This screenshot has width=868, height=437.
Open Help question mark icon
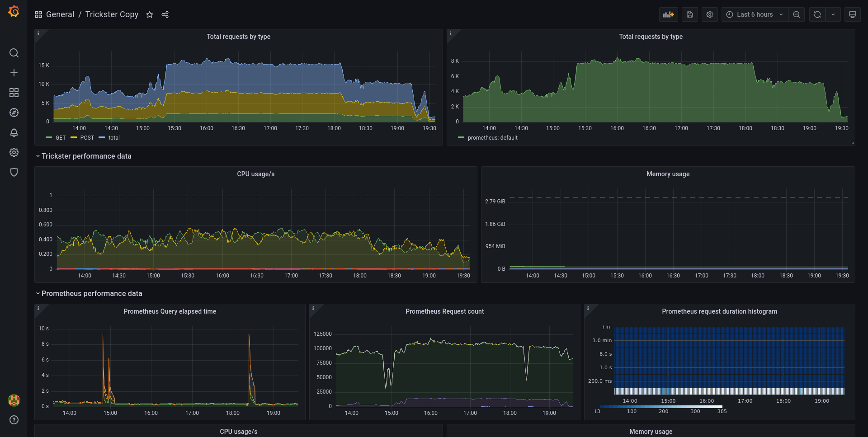[14, 420]
